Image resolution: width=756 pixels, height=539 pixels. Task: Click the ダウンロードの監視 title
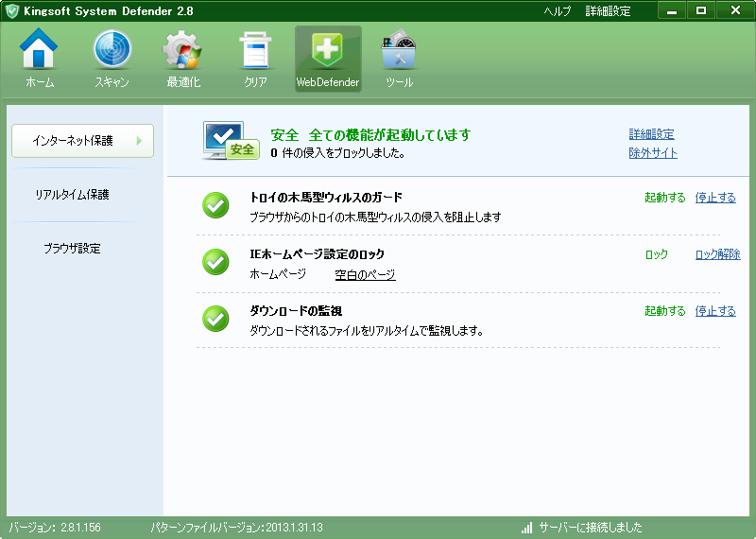click(296, 311)
